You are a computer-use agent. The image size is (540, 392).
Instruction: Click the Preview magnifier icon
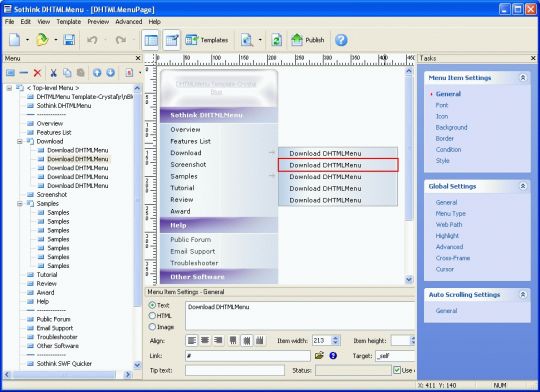[x=247, y=40]
